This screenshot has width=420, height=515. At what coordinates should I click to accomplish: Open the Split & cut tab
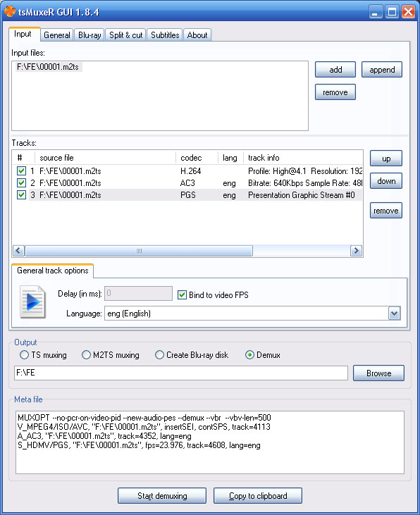[x=125, y=35]
